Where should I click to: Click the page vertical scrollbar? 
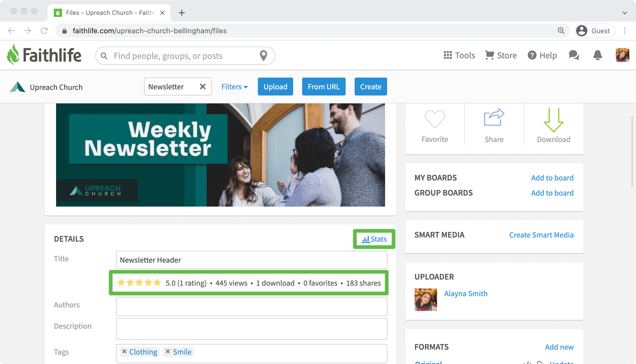pos(632,152)
